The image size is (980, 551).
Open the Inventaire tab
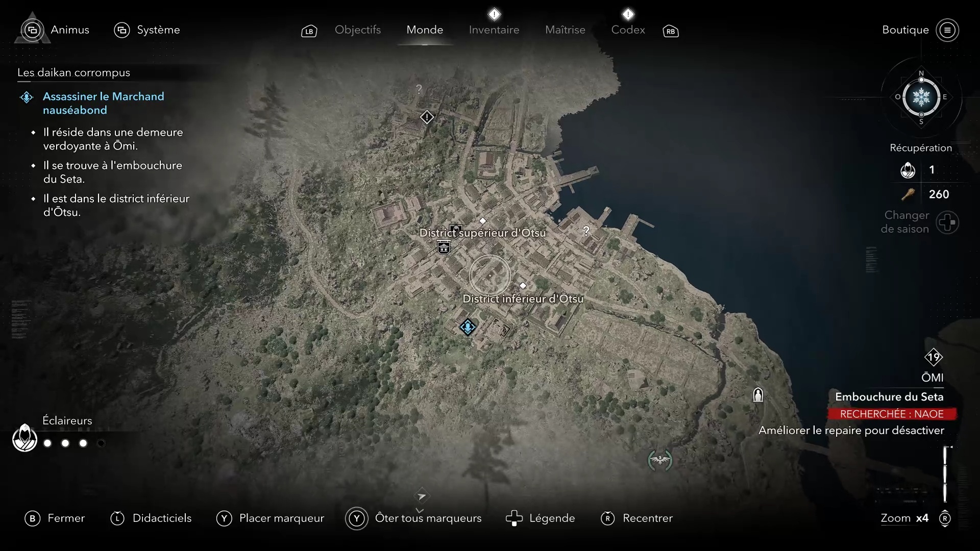[x=494, y=30]
